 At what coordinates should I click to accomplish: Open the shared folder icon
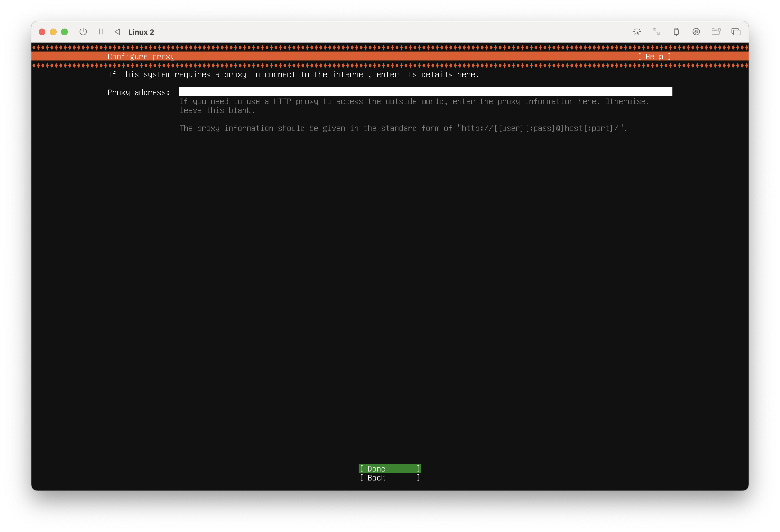[x=716, y=32]
